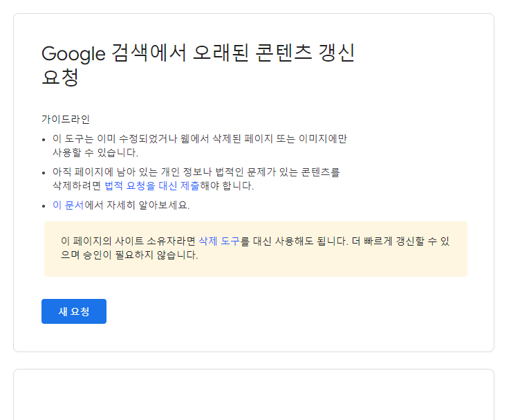This screenshot has width=520, height=420.
Task: Click the blue 새 요청 button
Action: coord(73,311)
